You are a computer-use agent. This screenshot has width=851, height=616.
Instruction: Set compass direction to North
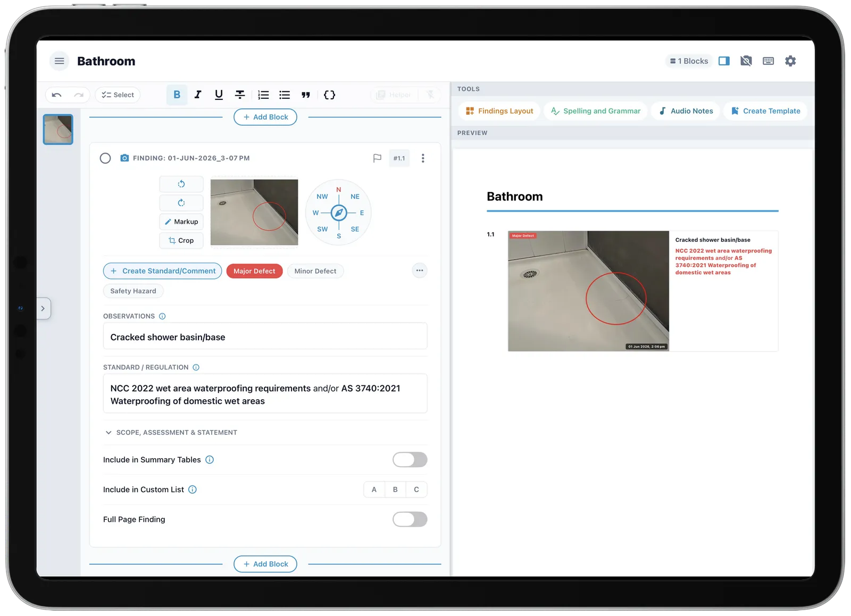[338, 190]
